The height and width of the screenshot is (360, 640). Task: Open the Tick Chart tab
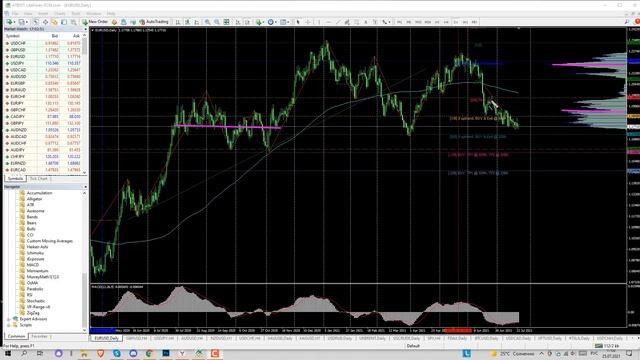[x=40, y=179]
